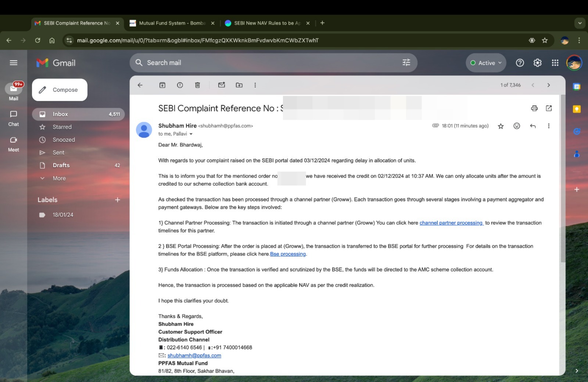588x382 pixels.
Task: Click the email scrollbar
Action: [x=563, y=179]
